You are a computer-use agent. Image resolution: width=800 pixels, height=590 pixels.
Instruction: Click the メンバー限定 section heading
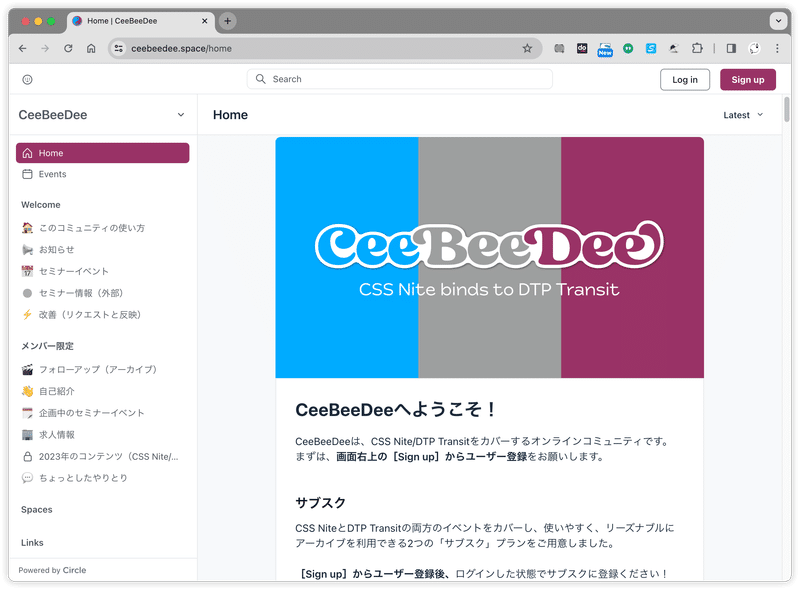tap(47, 346)
